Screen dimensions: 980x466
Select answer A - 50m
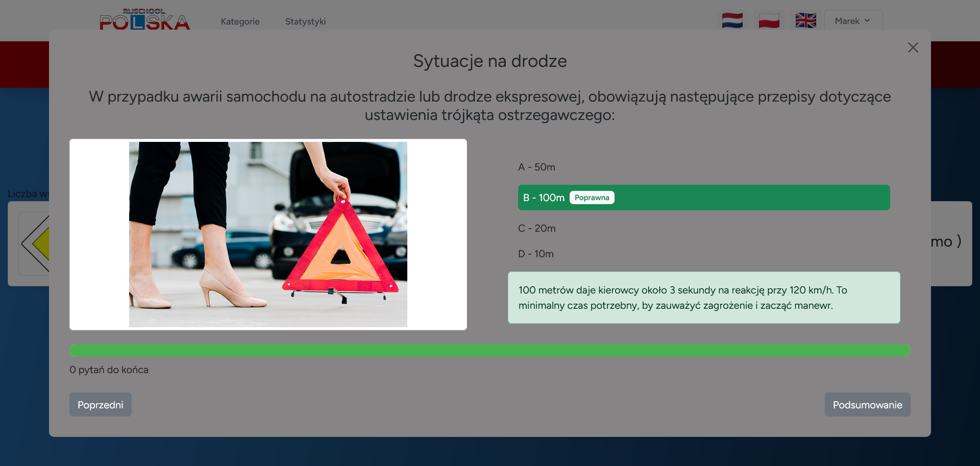pyautogui.click(x=536, y=167)
